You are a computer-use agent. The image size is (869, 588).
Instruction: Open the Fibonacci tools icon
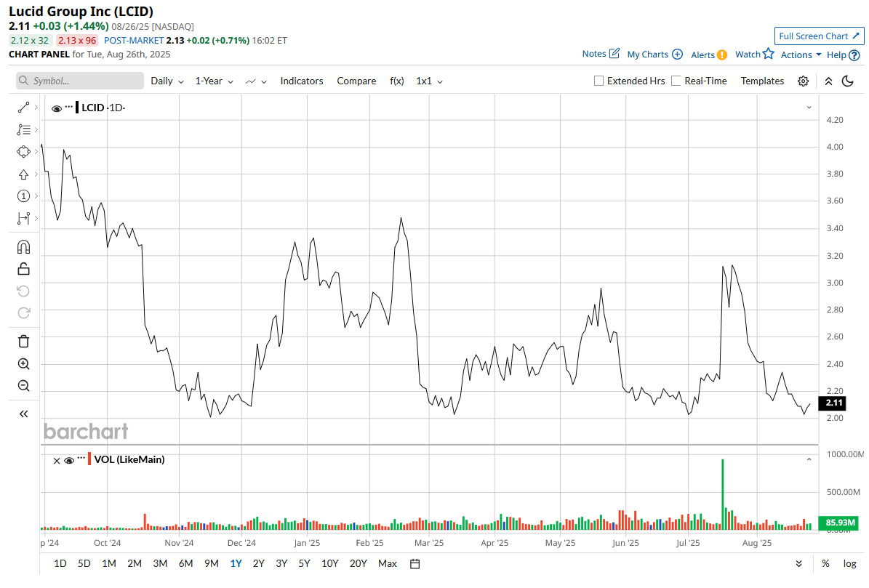tap(23, 129)
